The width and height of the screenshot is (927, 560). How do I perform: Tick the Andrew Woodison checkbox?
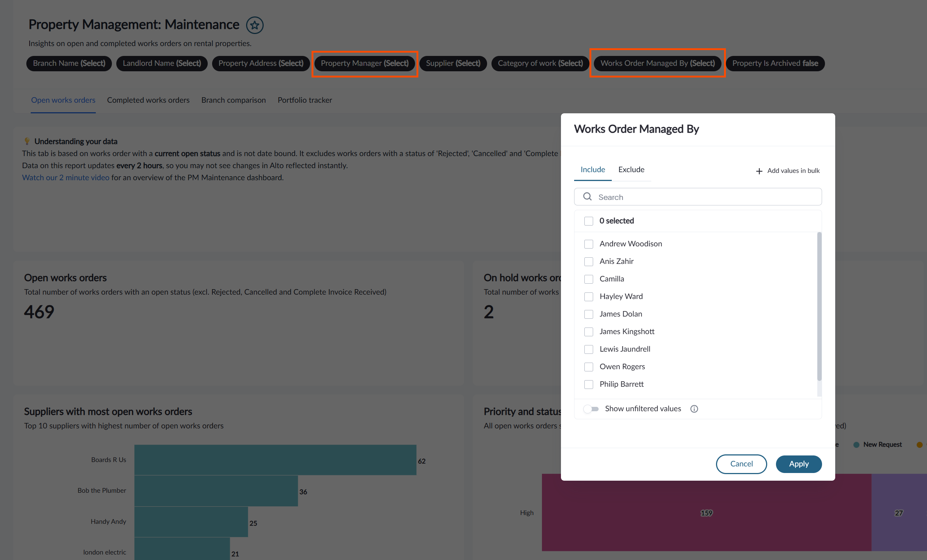pos(588,244)
